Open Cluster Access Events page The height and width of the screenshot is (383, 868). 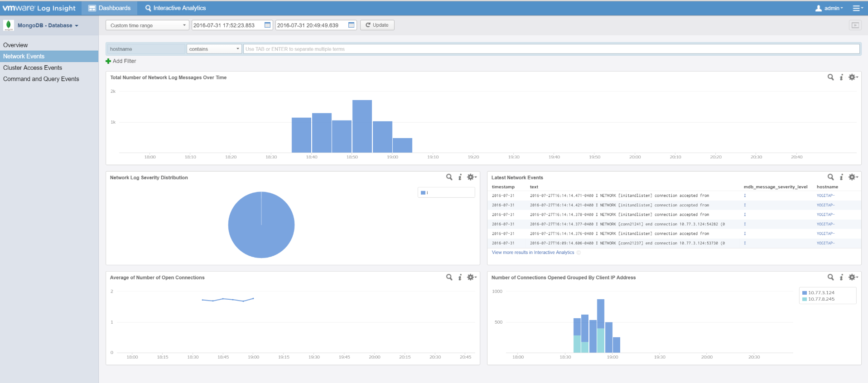point(33,68)
